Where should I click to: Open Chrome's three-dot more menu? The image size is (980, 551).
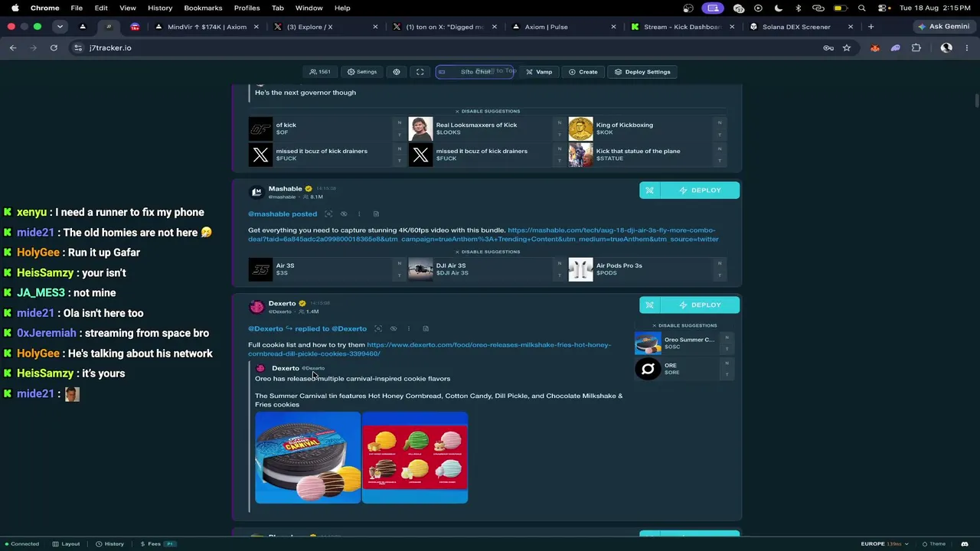966,48
